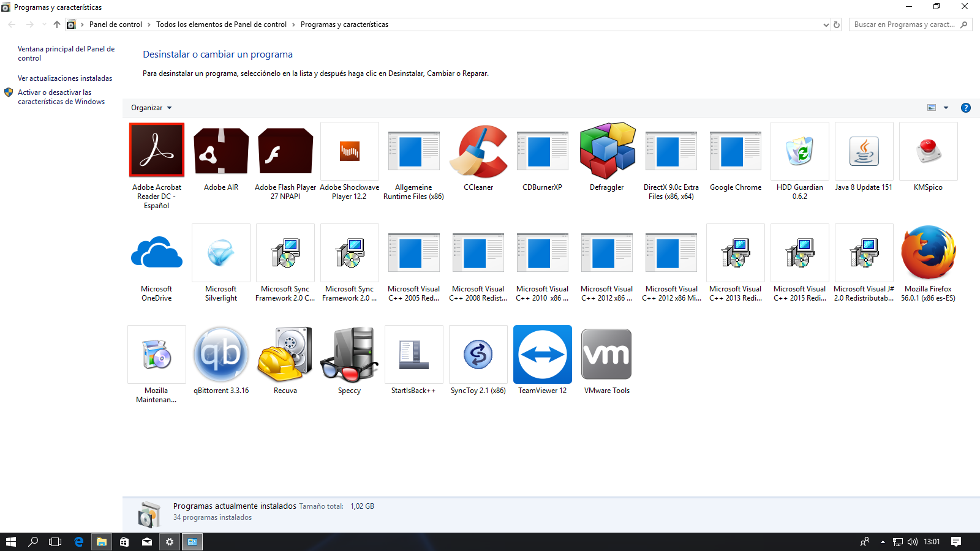
Task: Navigate to Panel de control breadcrumb
Action: coord(116,24)
